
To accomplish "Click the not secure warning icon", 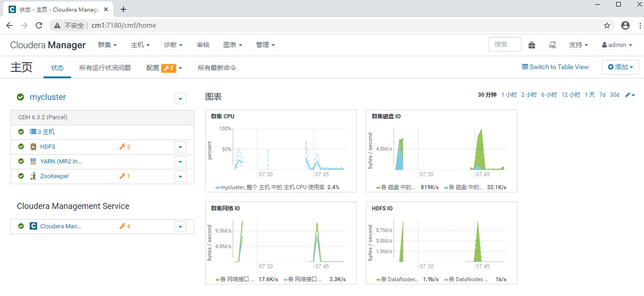I will point(57,25).
